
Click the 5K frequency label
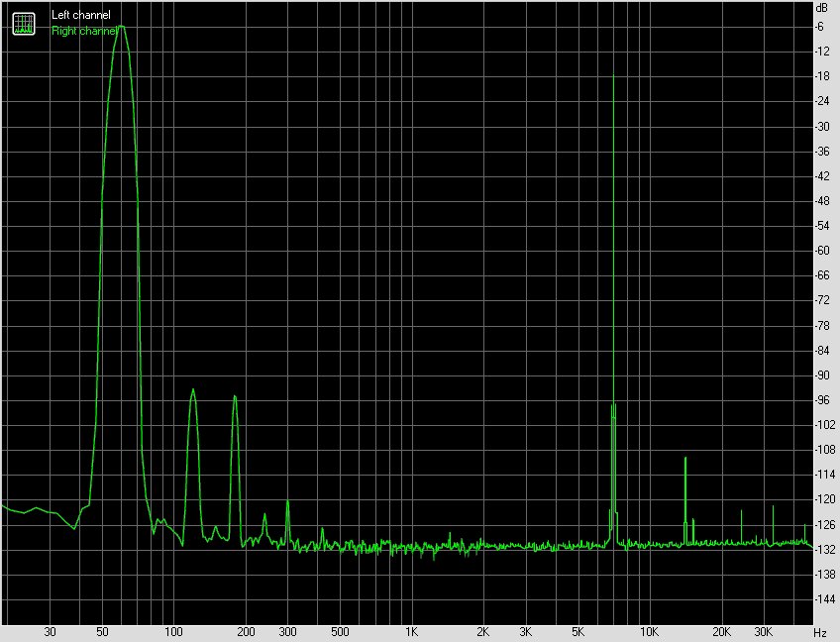(x=578, y=632)
